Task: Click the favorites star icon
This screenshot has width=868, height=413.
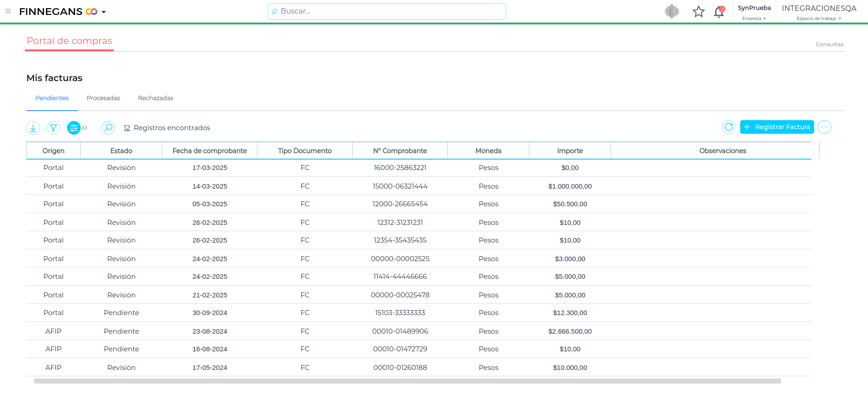Action: [x=698, y=12]
